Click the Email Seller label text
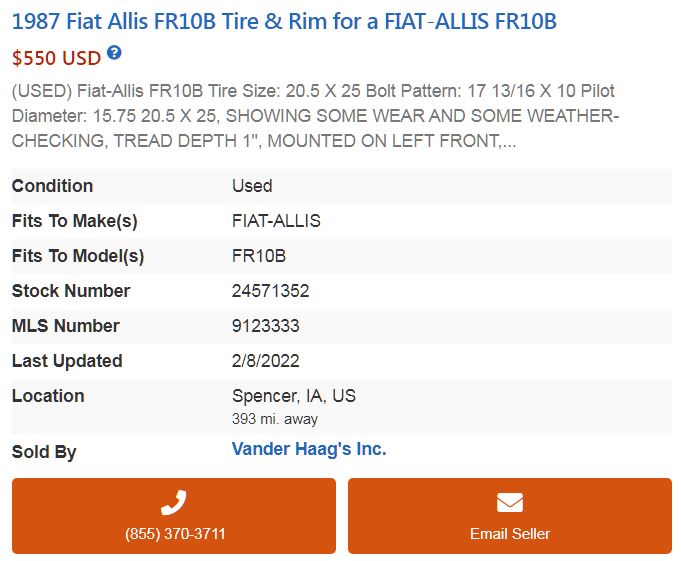The height and width of the screenshot is (561, 681). pyautogui.click(x=510, y=534)
